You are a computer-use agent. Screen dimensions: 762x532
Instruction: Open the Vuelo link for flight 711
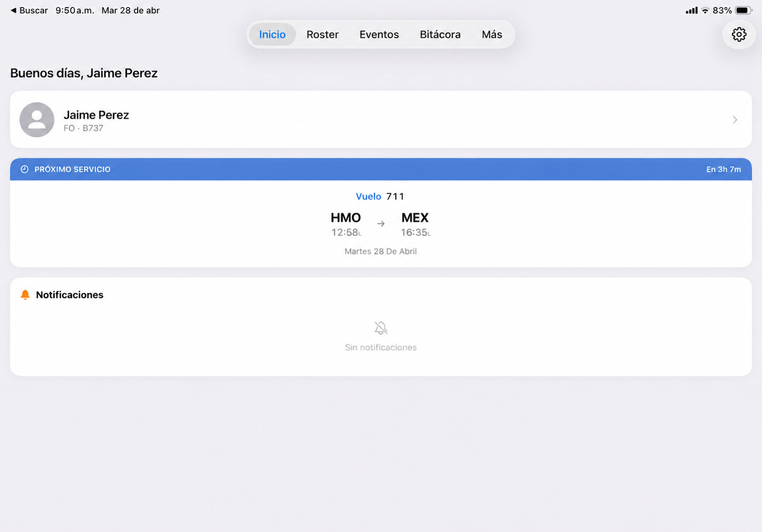point(368,196)
